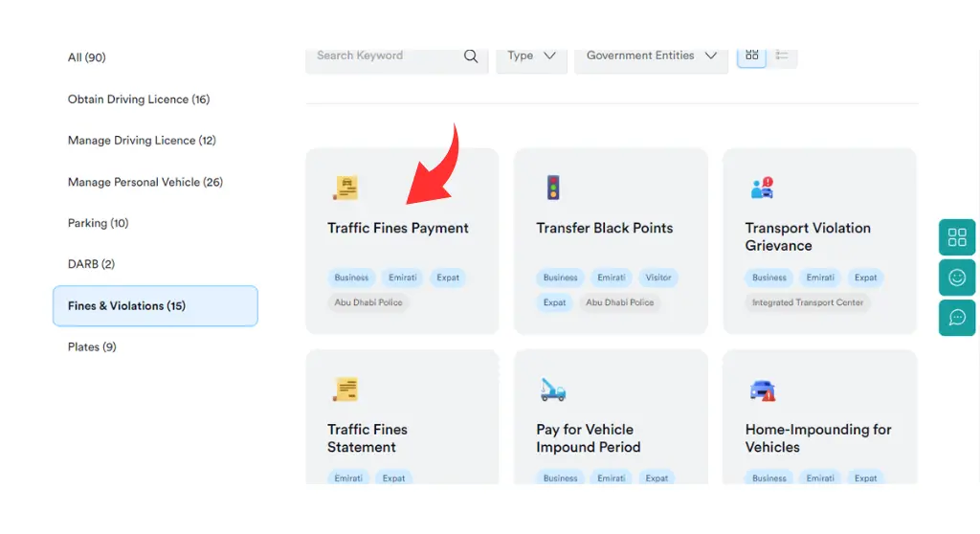Switch to list view layout
Viewport: 980px width, 534px height.
pyautogui.click(x=781, y=56)
